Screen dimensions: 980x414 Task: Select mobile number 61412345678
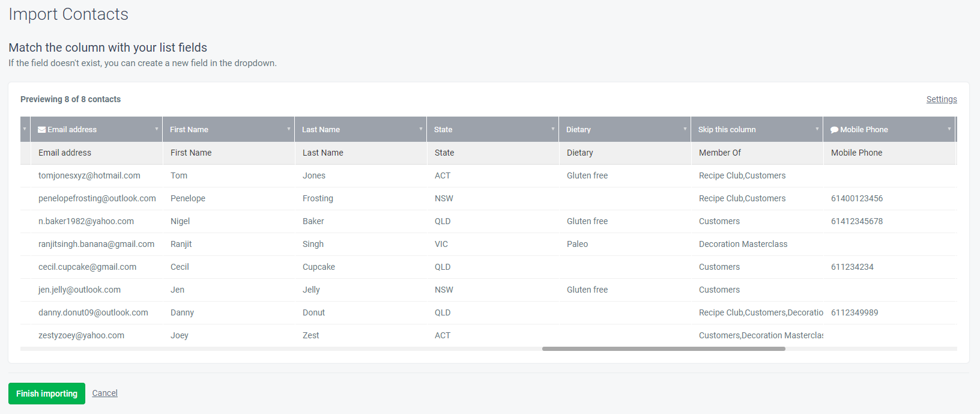coord(857,221)
